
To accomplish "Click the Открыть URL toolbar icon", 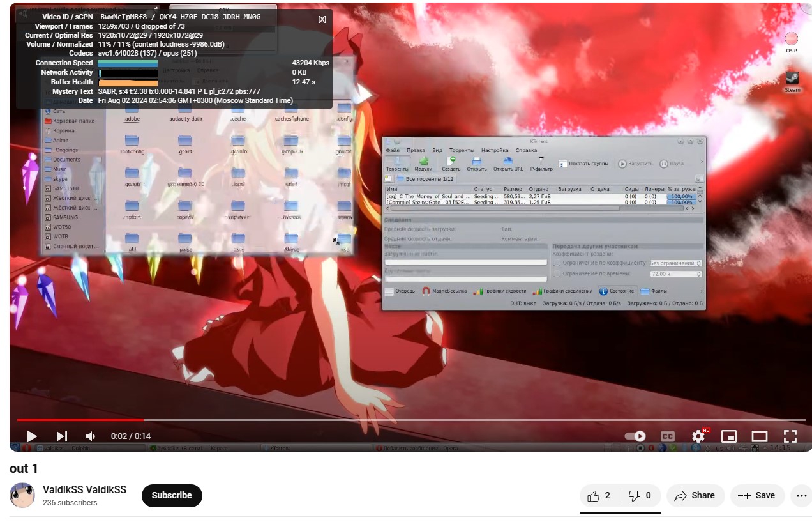I will (x=508, y=164).
